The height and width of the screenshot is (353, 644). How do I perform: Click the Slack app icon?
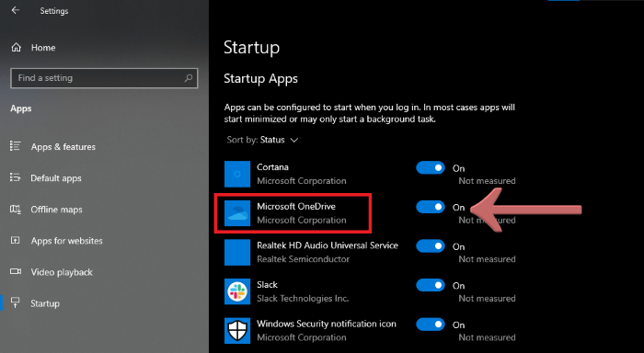click(x=237, y=291)
